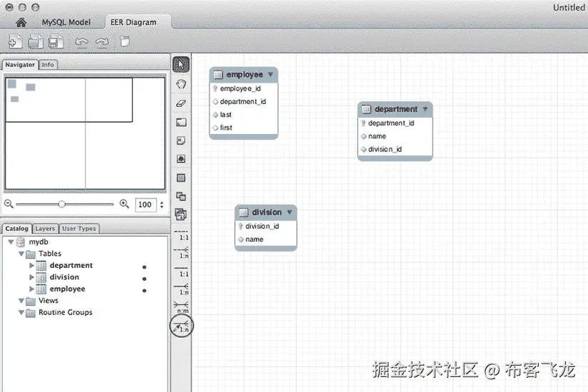Image resolution: width=588 pixels, height=392 pixels.
Task: Click employee_id column in employee table
Action: click(244, 88)
